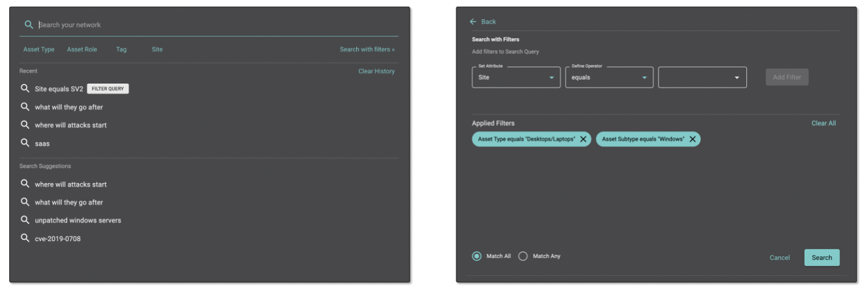
Task: Click search icon beside 'Site equals SV2'
Action: tap(25, 89)
